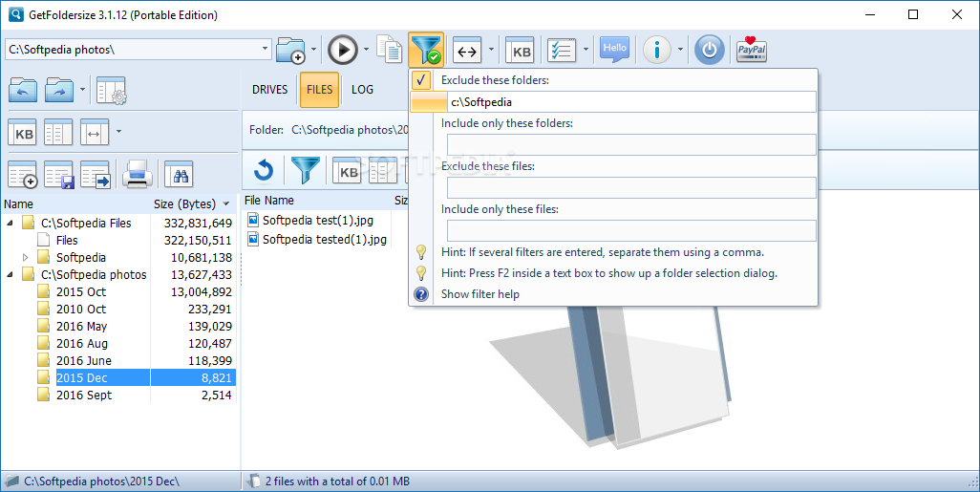Click the Include only these files text box
The width and height of the screenshot is (980, 492).
631,230
